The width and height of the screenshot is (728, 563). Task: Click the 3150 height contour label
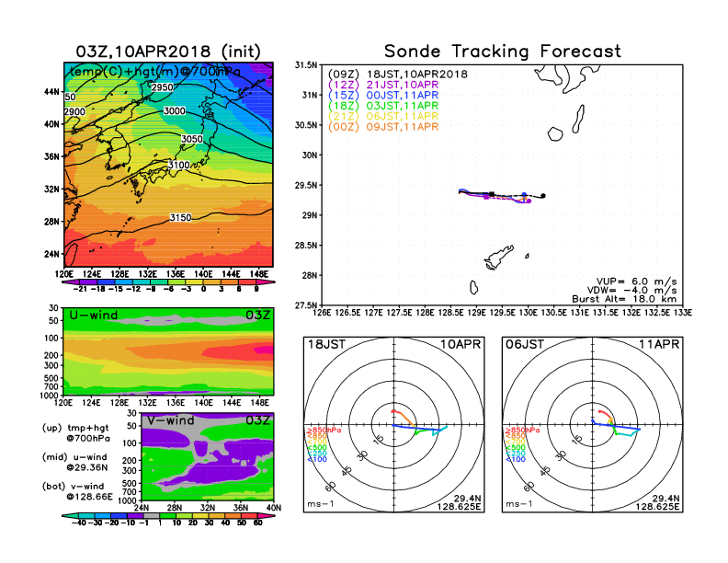pyautogui.click(x=181, y=217)
